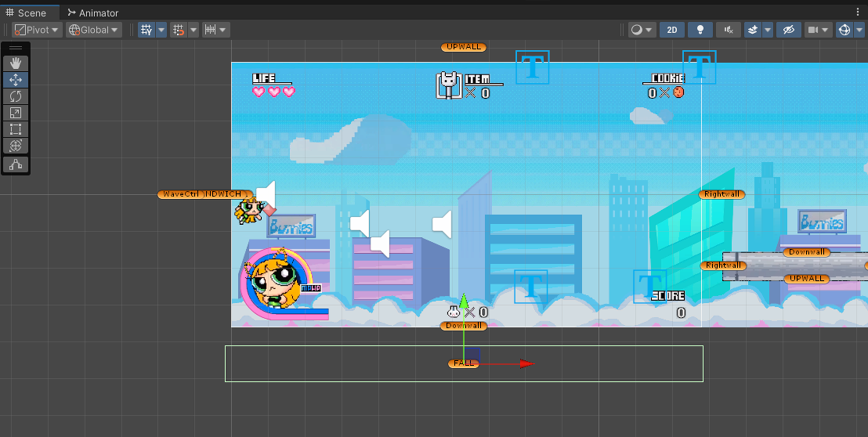Toggle the 2D view mode button
868x437 pixels.
[672, 30]
